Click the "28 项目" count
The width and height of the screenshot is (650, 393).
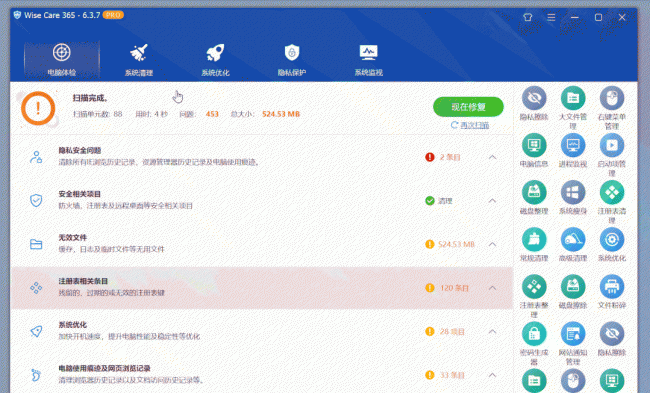point(452,331)
